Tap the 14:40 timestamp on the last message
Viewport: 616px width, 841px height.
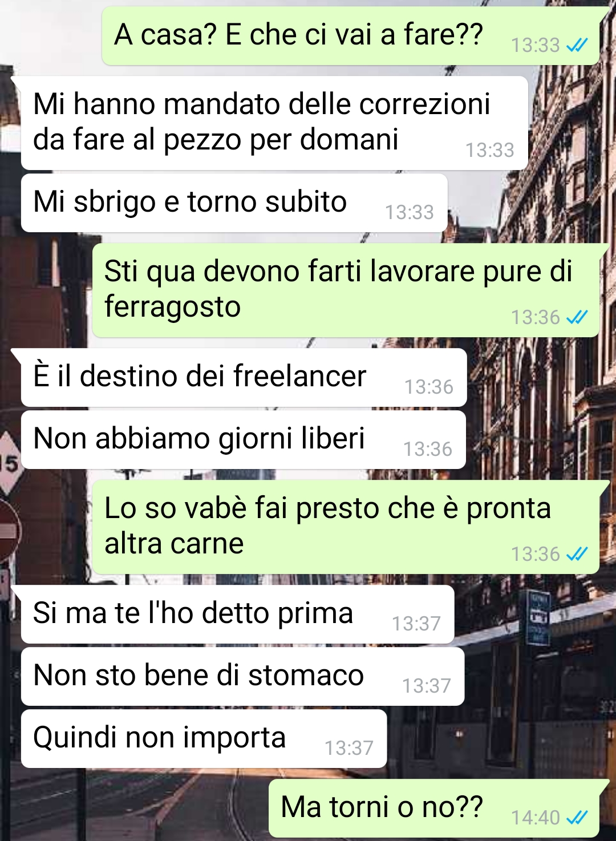pyautogui.click(x=536, y=818)
